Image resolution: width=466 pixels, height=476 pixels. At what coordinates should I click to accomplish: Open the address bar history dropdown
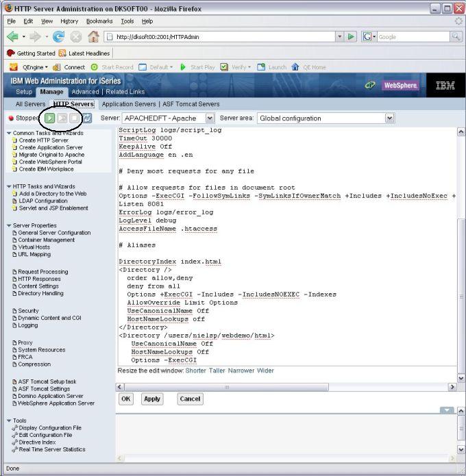(340, 37)
